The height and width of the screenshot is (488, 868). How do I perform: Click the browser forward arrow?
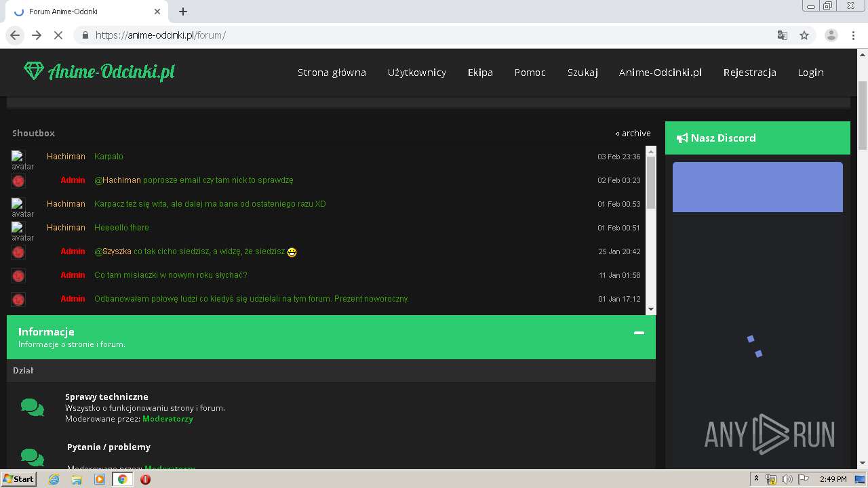tap(37, 35)
